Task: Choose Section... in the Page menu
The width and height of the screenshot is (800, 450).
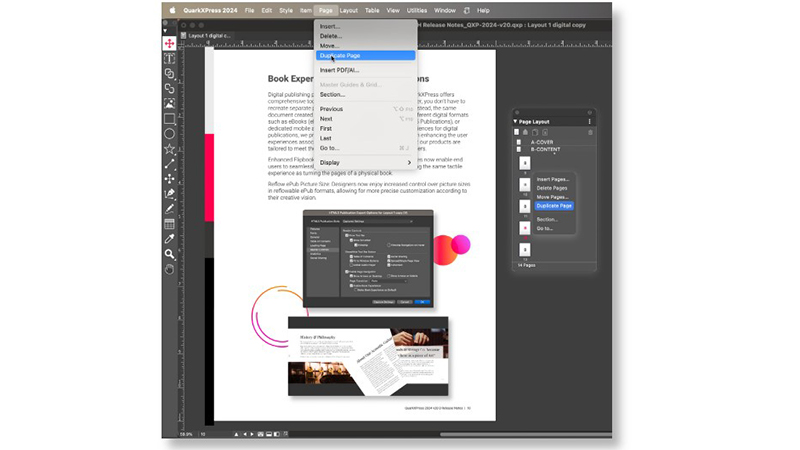Action: (365, 94)
